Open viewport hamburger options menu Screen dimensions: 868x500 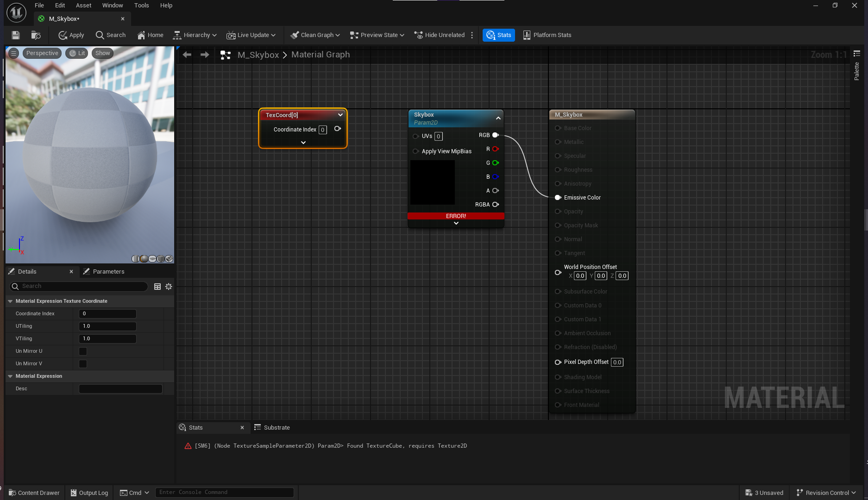[14, 53]
